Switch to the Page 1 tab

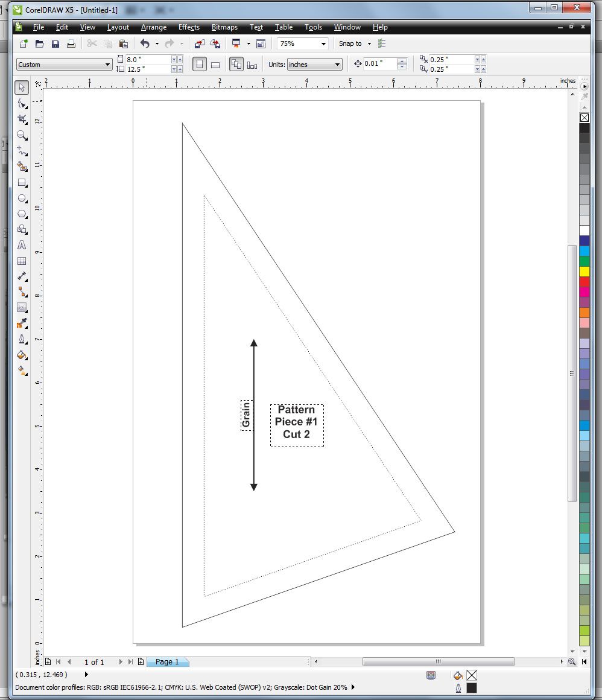tap(167, 662)
